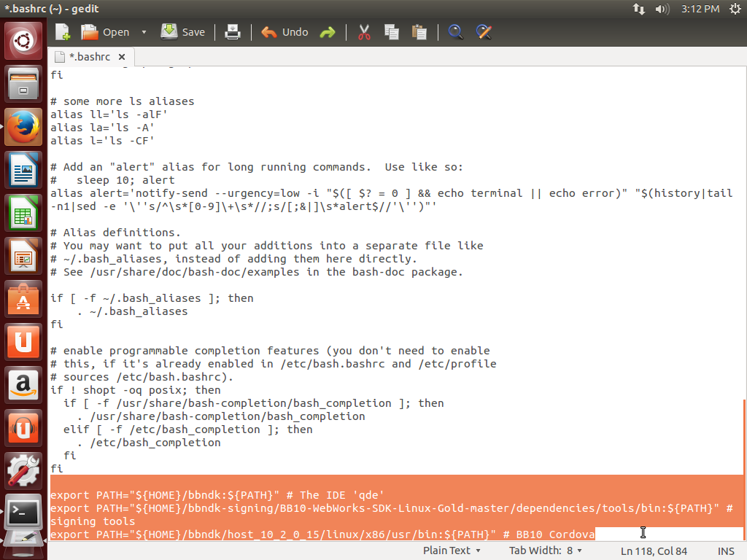This screenshot has width=747, height=560.
Task: Open the system gear session menu
Action: [735, 9]
